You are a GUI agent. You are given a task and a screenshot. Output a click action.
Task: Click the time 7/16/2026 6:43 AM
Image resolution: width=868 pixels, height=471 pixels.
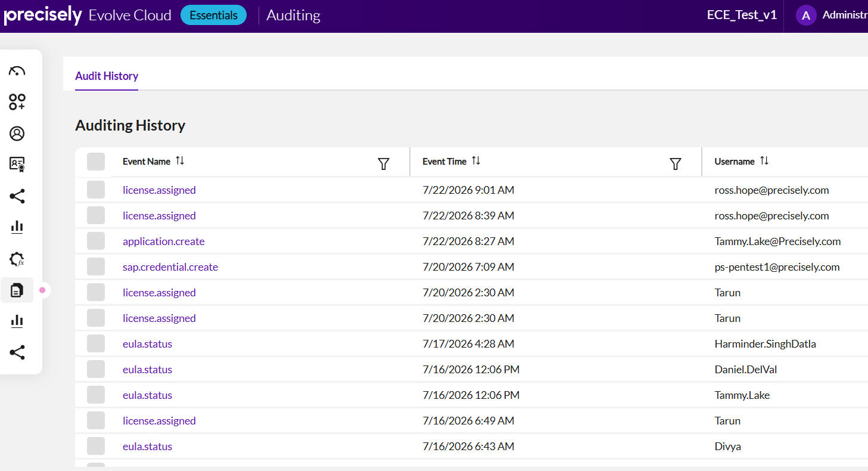(x=468, y=447)
